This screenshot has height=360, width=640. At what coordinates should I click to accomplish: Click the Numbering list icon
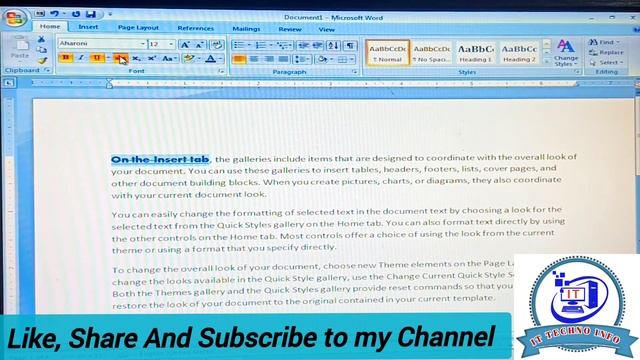point(262,45)
